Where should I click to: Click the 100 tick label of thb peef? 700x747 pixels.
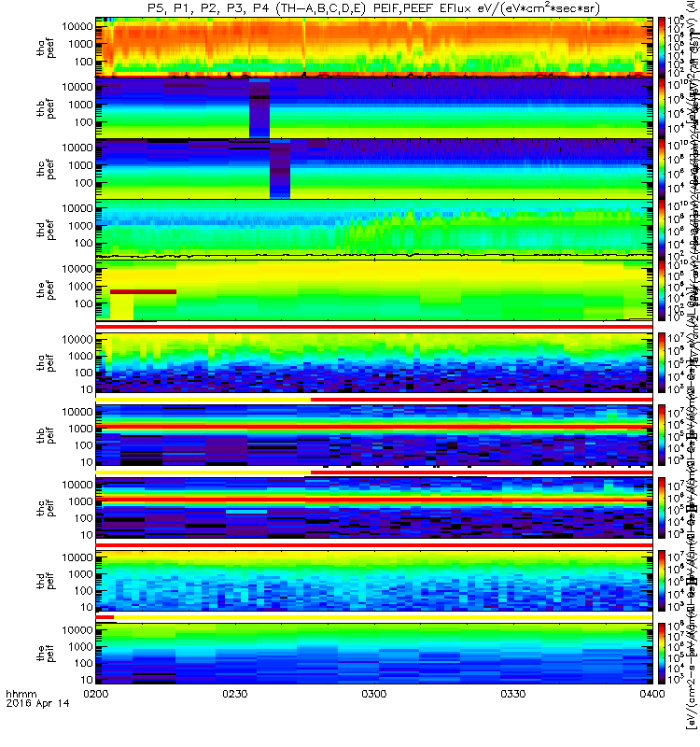[83, 122]
